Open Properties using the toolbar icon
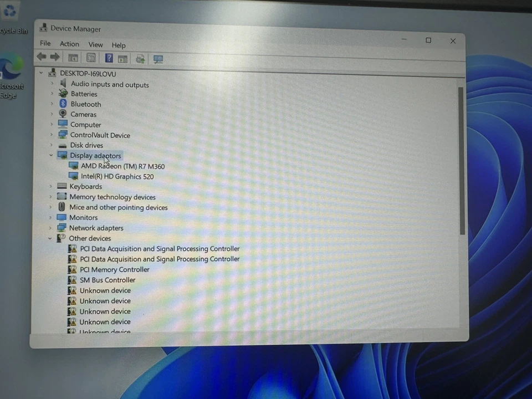 coord(91,58)
